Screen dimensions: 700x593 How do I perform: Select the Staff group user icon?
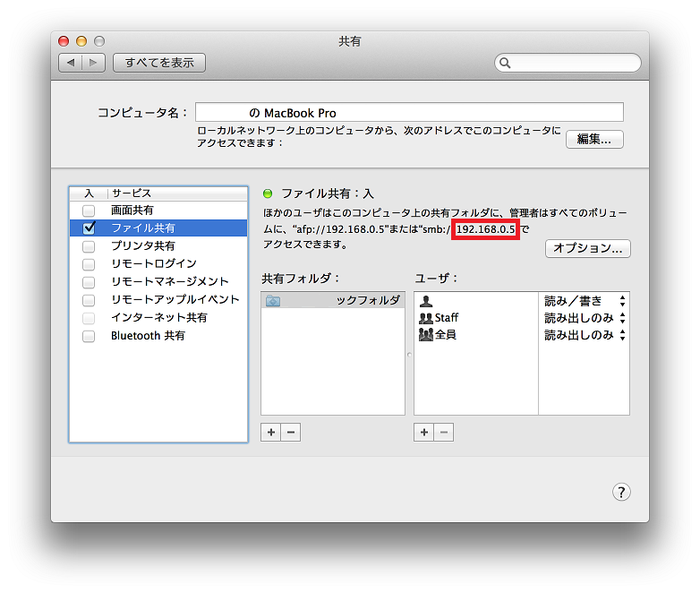point(425,318)
